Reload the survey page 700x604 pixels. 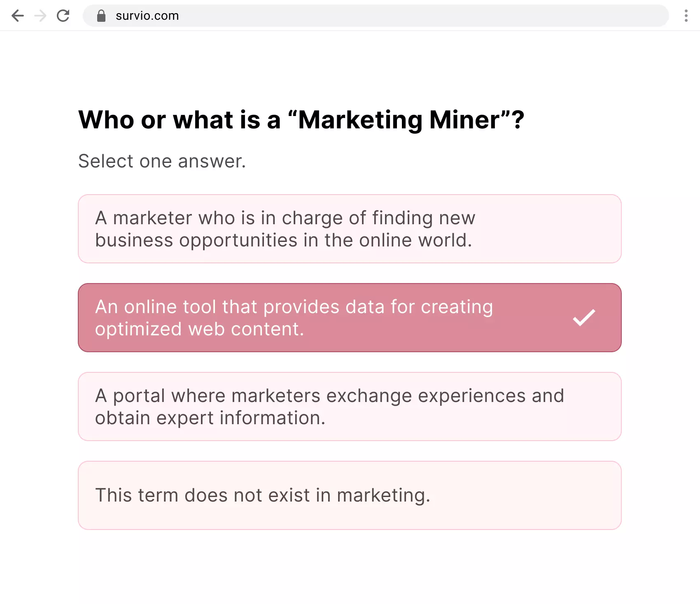tap(63, 16)
